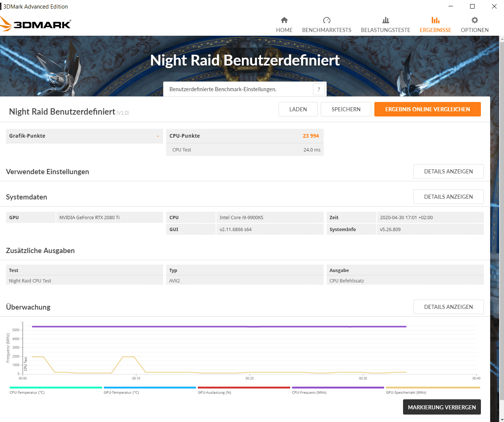Toggle the GPU-Auslastung legend swatch
504x422 pixels.
click(x=244, y=387)
